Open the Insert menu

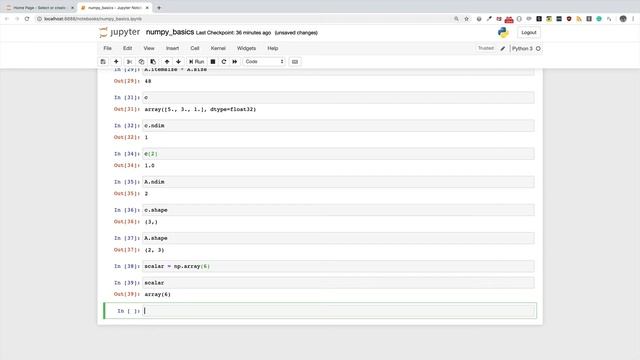[172, 48]
